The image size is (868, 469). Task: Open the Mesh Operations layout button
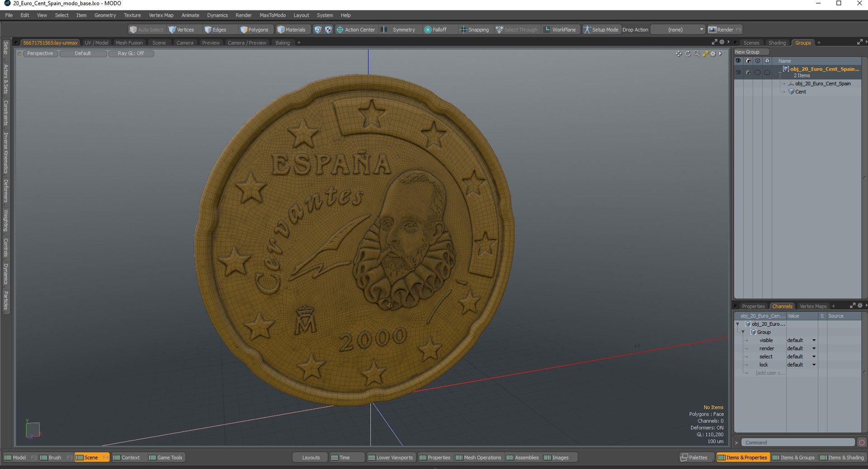click(478, 458)
